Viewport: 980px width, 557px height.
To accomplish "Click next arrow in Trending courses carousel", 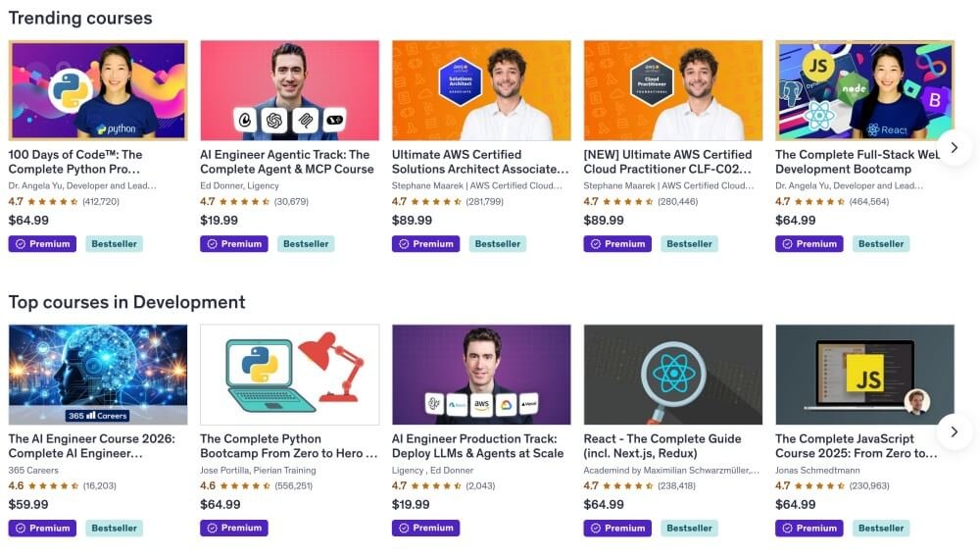I will [955, 147].
